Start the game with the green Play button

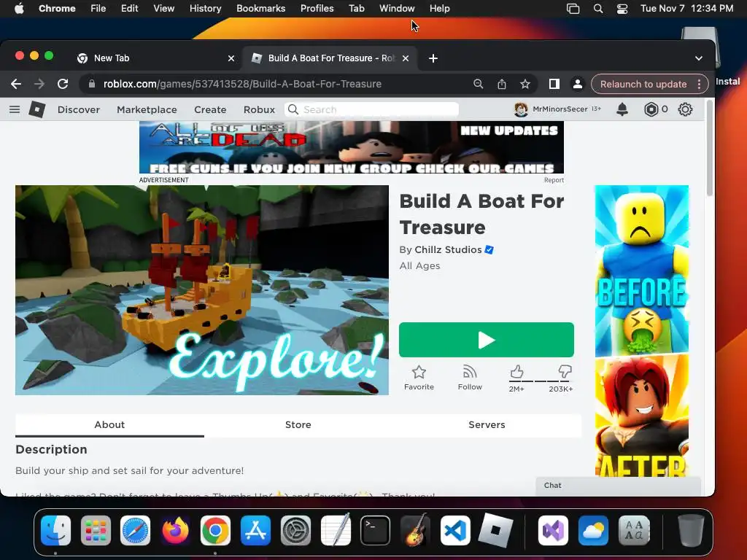point(487,340)
